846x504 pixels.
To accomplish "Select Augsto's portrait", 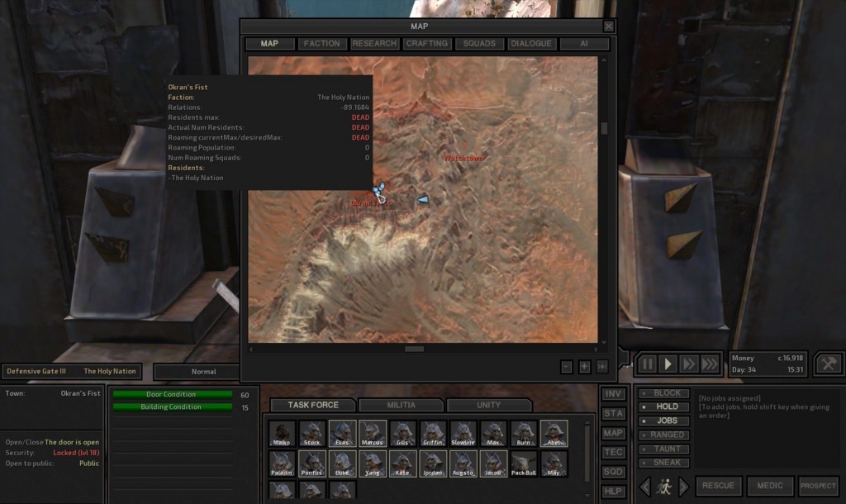I will point(463,464).
